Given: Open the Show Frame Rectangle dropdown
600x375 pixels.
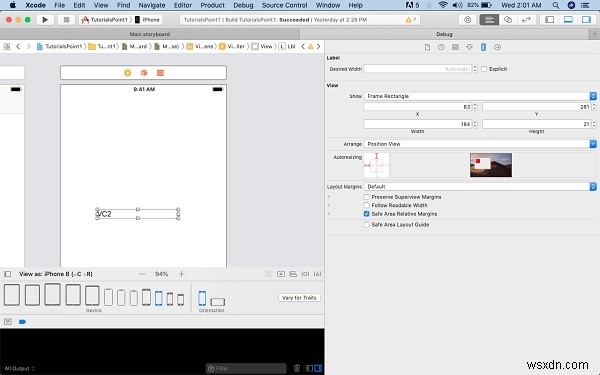Looking at the screenshot, I should click(x=480, y=96).
